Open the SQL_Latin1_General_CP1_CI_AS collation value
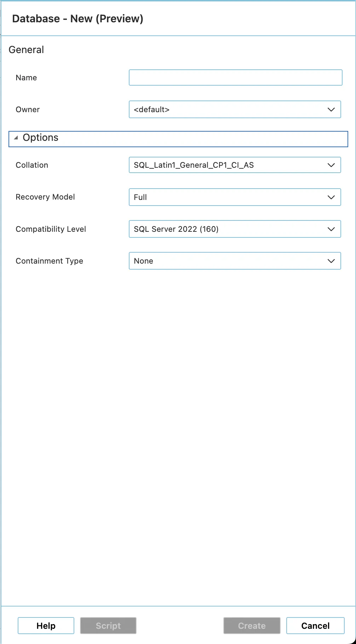This screenshot has width=356, height=644. click(194, 165)
